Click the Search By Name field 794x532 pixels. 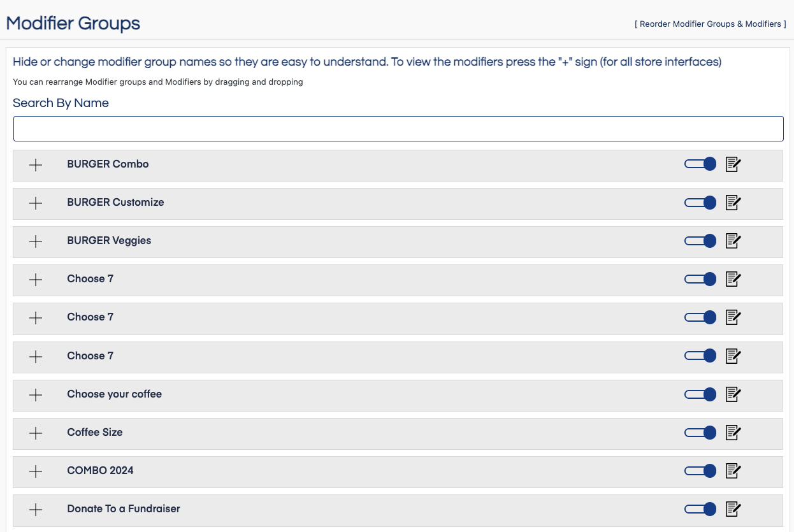(x=398, y=129)
